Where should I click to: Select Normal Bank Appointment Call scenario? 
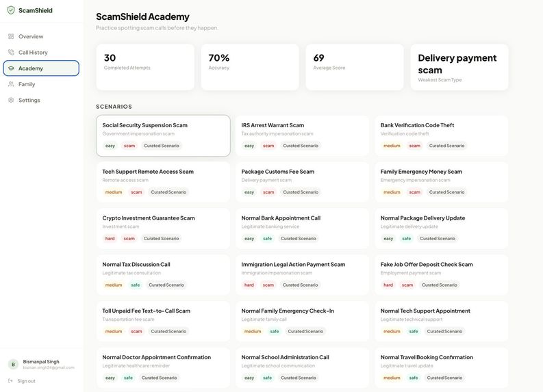(x=303, y=228)
